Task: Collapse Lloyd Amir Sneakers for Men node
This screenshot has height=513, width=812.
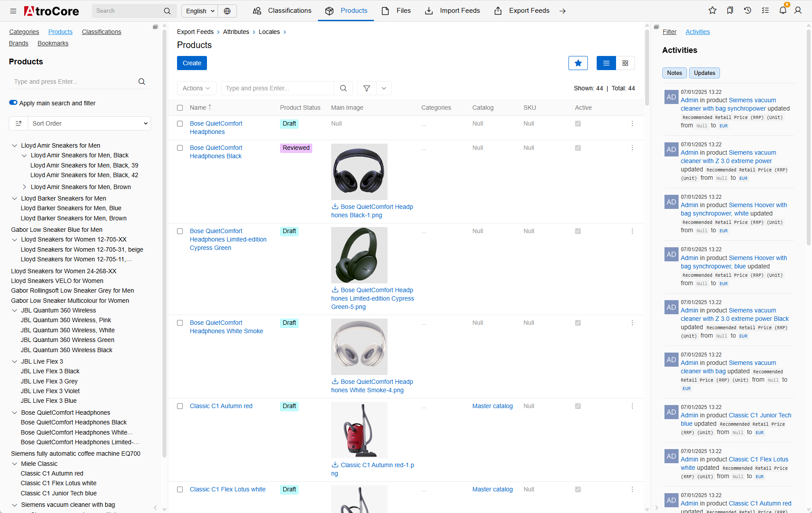Action: pos(15,145)
